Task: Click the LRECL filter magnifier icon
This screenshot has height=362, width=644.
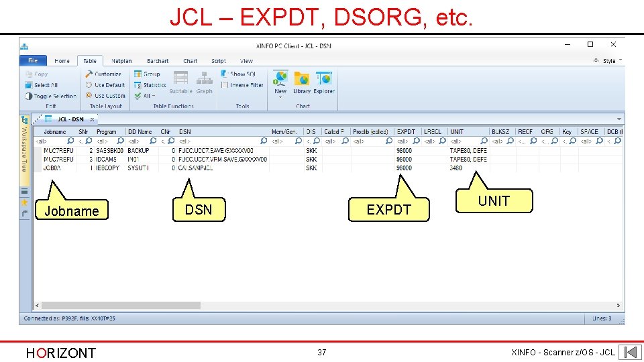Action: pyautogui.click(x=442, y=141)
